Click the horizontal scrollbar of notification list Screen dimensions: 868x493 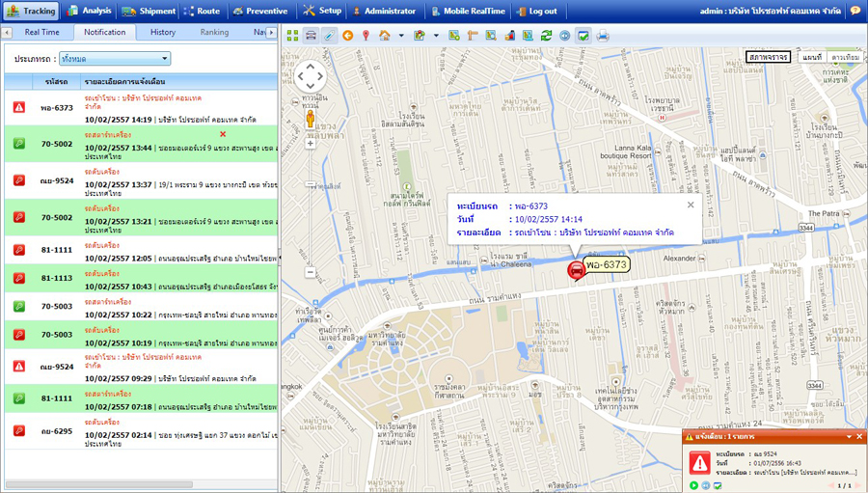(99, 484)
